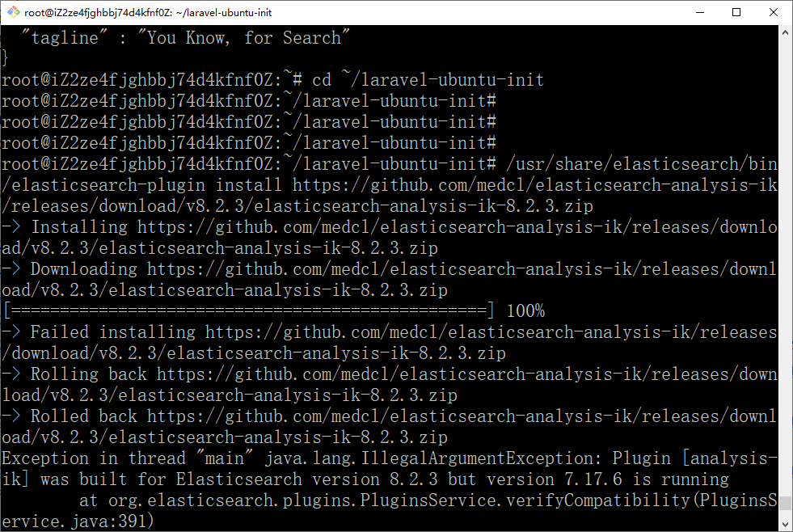The height and width of the screenshot is (532, 793).
Task: Click the terminal app icon in title bar
Action: [x=12, y=12]
